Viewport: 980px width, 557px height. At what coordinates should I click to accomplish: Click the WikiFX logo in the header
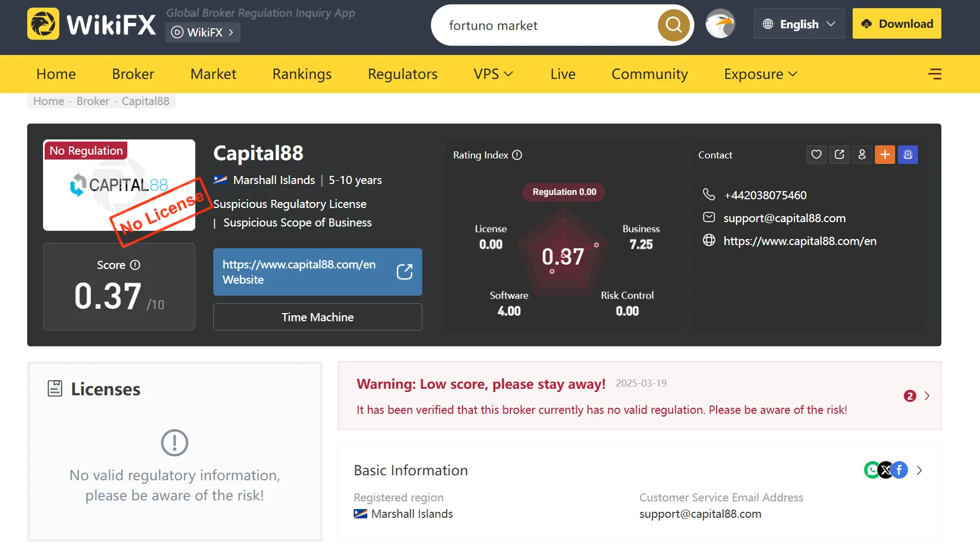pos(91,24)
